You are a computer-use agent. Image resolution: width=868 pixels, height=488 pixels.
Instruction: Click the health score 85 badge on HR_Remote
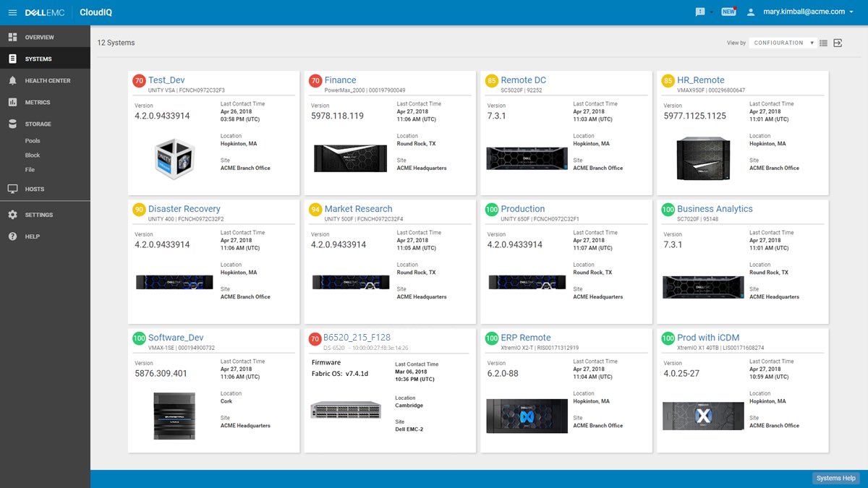[668, 81]
